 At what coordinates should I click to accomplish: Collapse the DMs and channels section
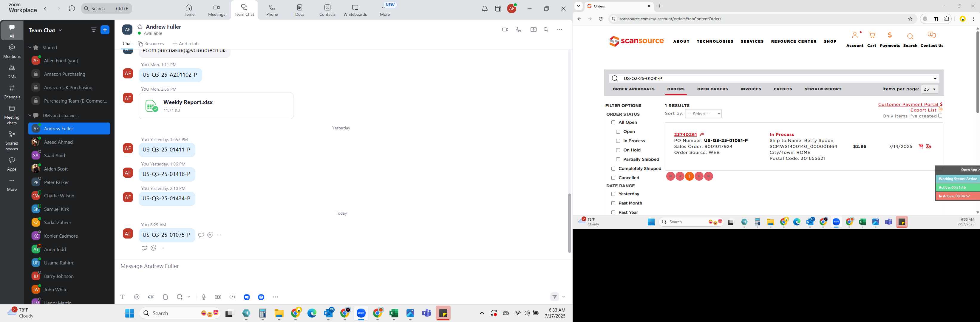point(30,116)
